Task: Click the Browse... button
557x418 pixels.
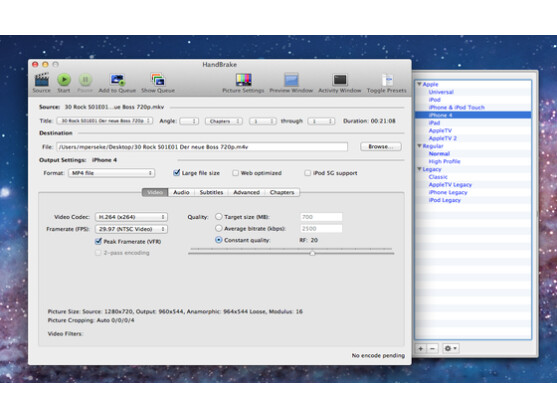Action: pos(381,146)
